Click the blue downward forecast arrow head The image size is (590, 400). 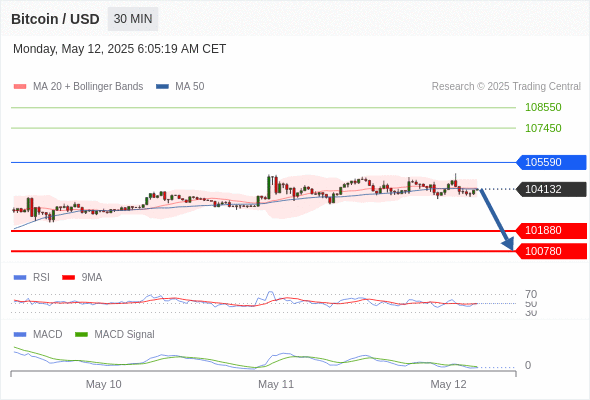pos(509,244)
